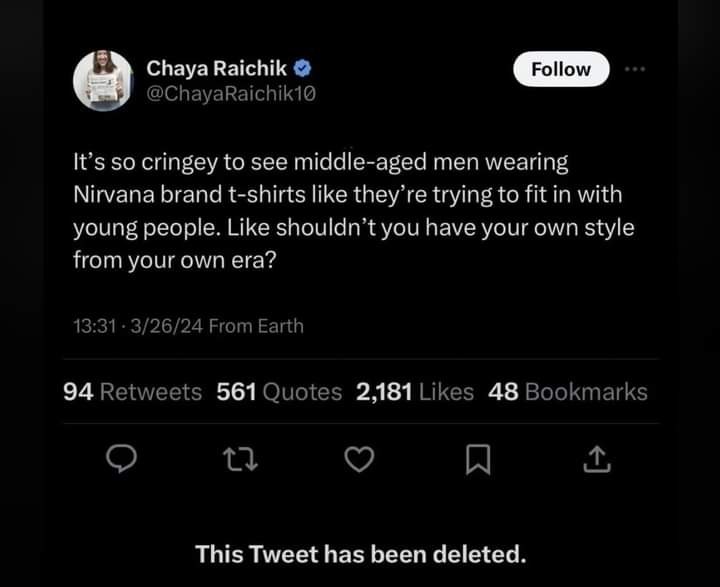Click the 48 Bookmarks count
This screenshot has height=587, width=720.
(x=567, y=392)
